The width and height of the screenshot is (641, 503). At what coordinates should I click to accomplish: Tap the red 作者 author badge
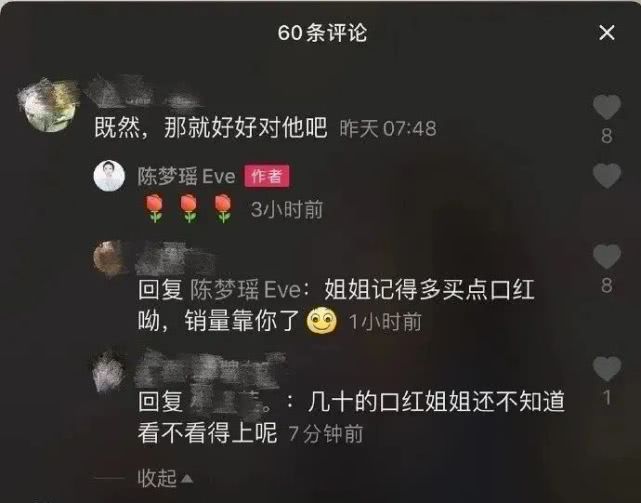tap(267, 176)
